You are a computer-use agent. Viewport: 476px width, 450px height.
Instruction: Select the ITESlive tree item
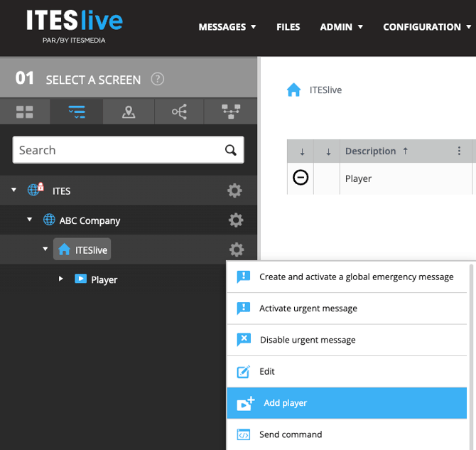[x=82, y=249]
